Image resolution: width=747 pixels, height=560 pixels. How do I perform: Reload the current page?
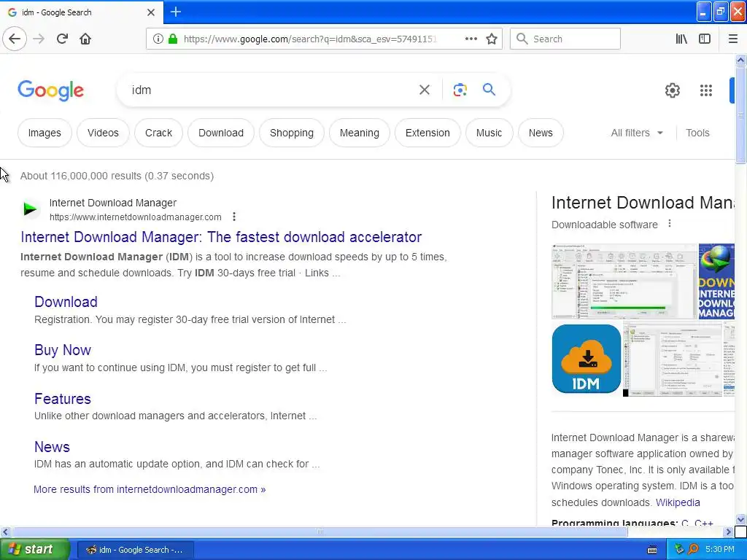[62, 39]
